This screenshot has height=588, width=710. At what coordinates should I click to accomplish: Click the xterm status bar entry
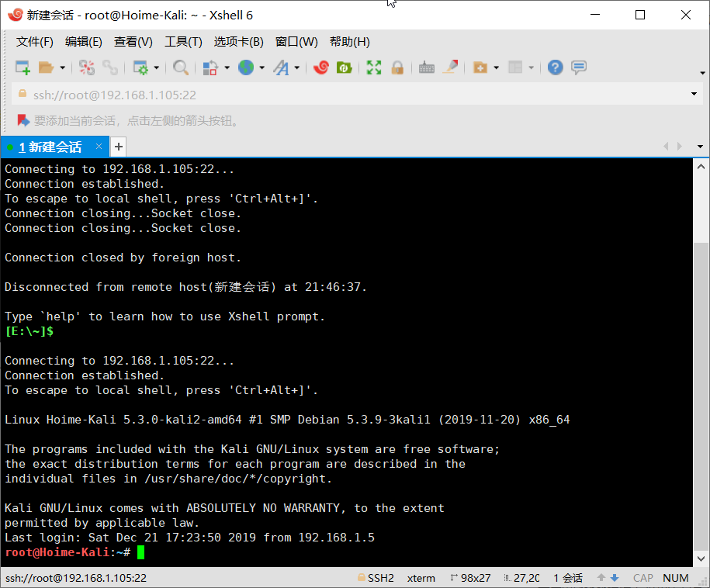421,578
